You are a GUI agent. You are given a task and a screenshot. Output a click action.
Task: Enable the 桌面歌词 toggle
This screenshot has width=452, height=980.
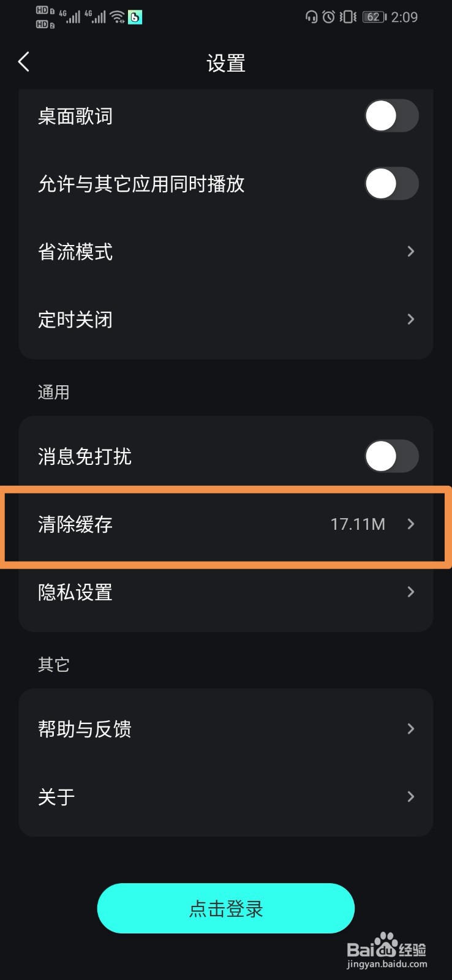(392, 116)
